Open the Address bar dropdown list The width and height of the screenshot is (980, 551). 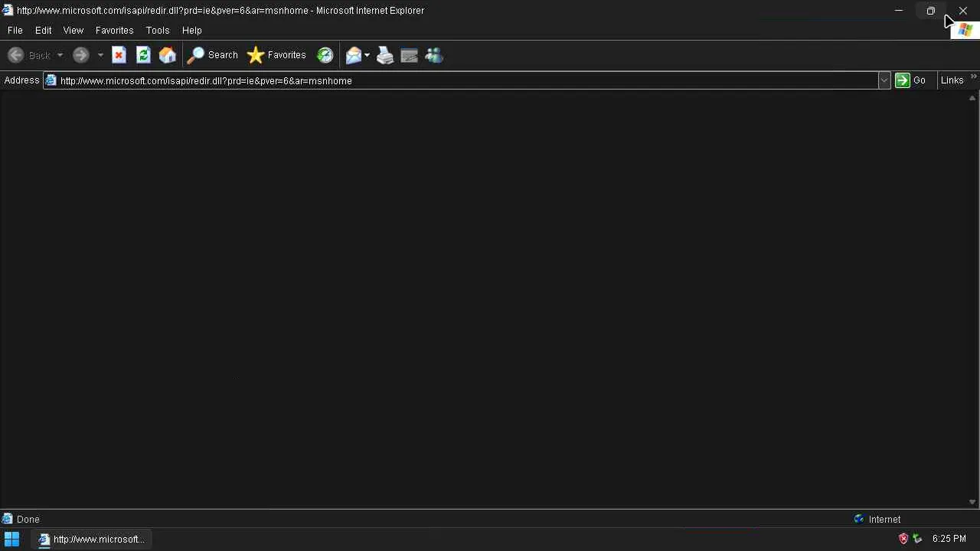[884, 80]
